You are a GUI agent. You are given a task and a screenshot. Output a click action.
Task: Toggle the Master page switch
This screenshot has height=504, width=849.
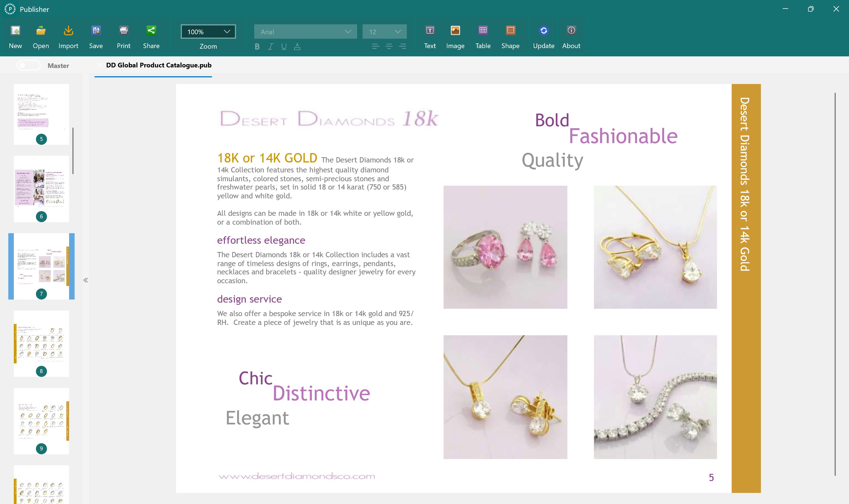(29, 65)
